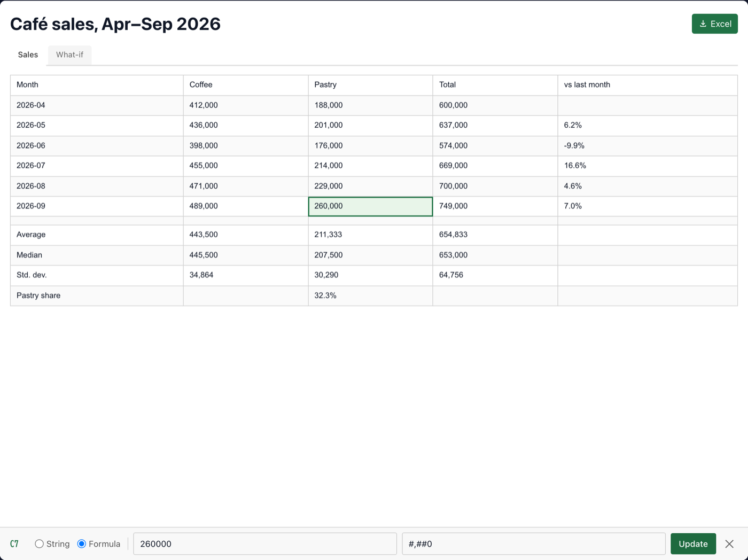Select the September Pastry cell 260,000
This screenshot has width=748, height=560.
(x=370, y=206)
